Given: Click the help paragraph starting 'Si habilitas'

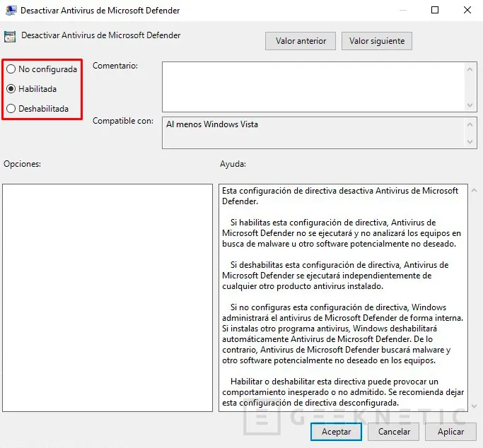Looking at the screenshot, I should pyautogui.click(x=342, y=233).
